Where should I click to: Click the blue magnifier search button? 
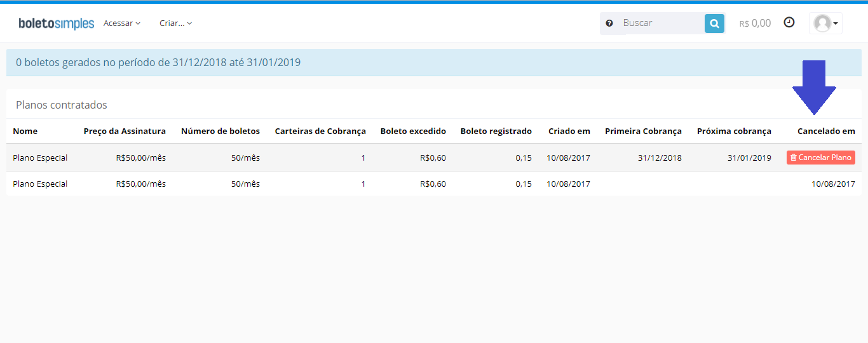[x=714, y=24]
